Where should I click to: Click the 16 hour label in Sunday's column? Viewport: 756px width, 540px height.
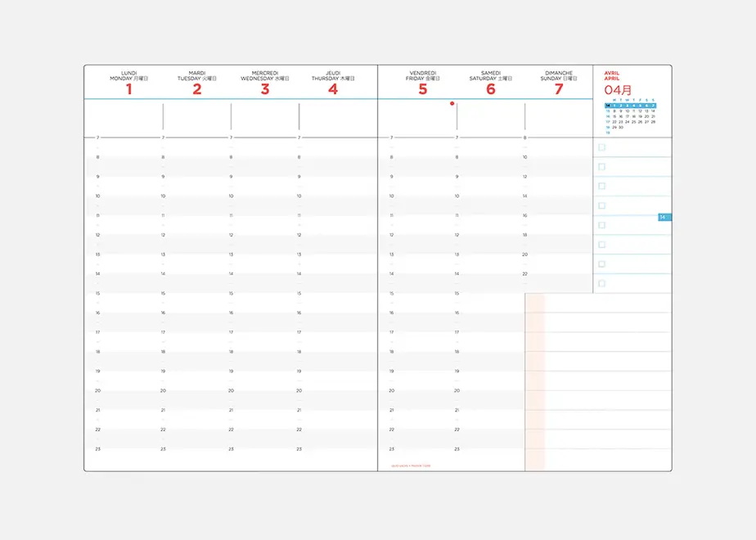point(524,215)
